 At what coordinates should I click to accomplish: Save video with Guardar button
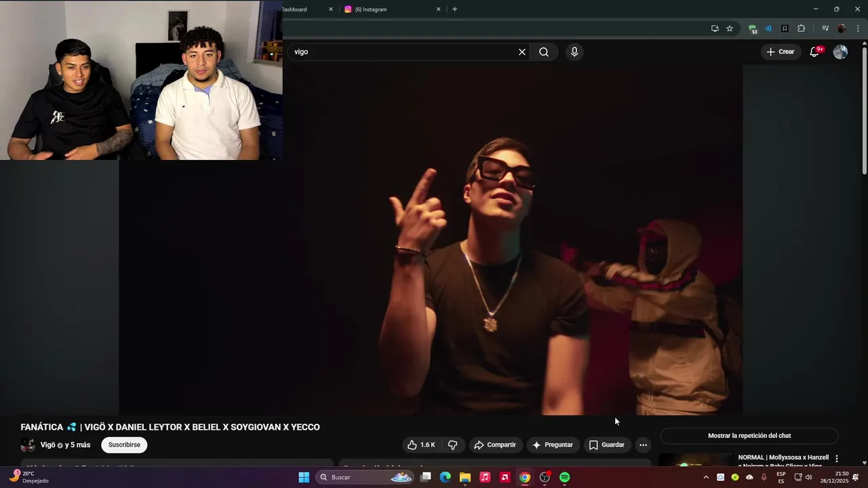[607, 445]
